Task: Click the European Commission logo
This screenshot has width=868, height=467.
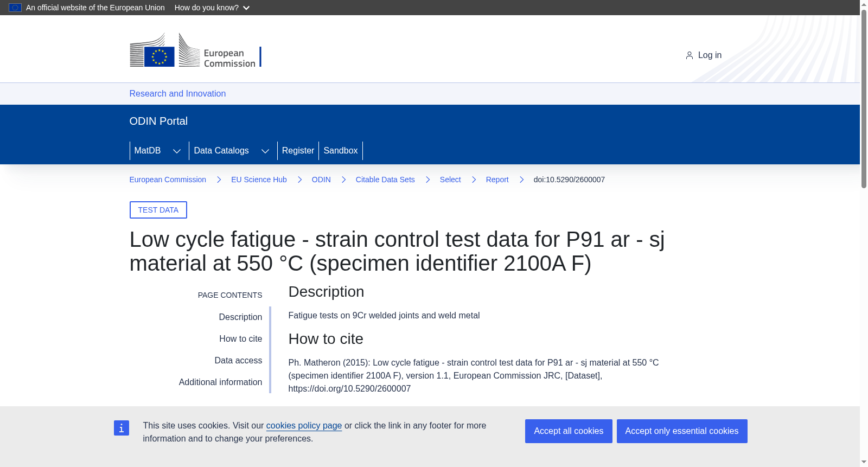Action: pyautogui.click(x=195, y=50)
